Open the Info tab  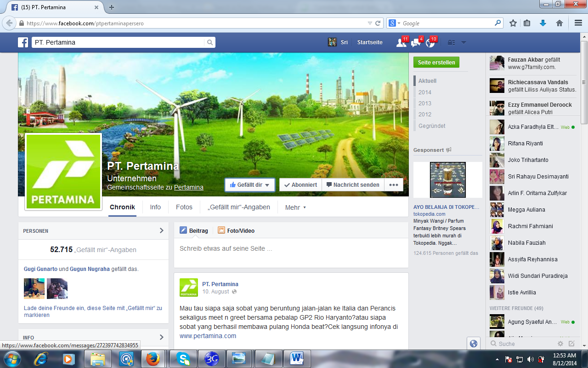coord(155,207)
